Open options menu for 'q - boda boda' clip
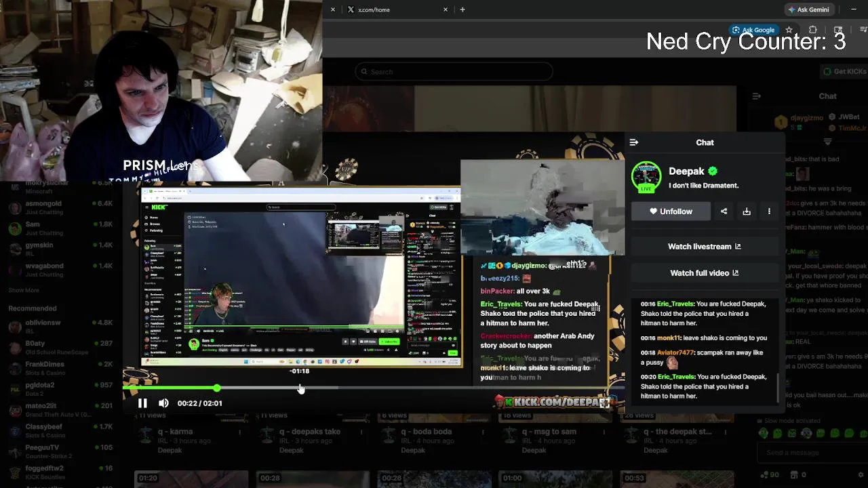868x488 pixels. 482,432
